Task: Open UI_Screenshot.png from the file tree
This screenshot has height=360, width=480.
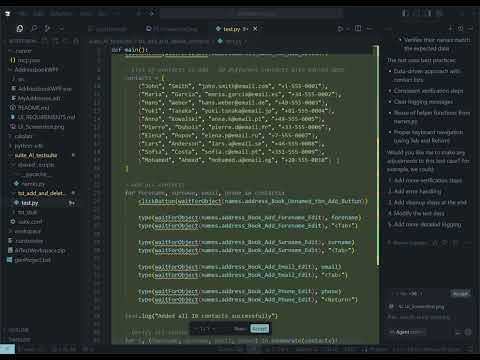Action: (x=41, y=127)
